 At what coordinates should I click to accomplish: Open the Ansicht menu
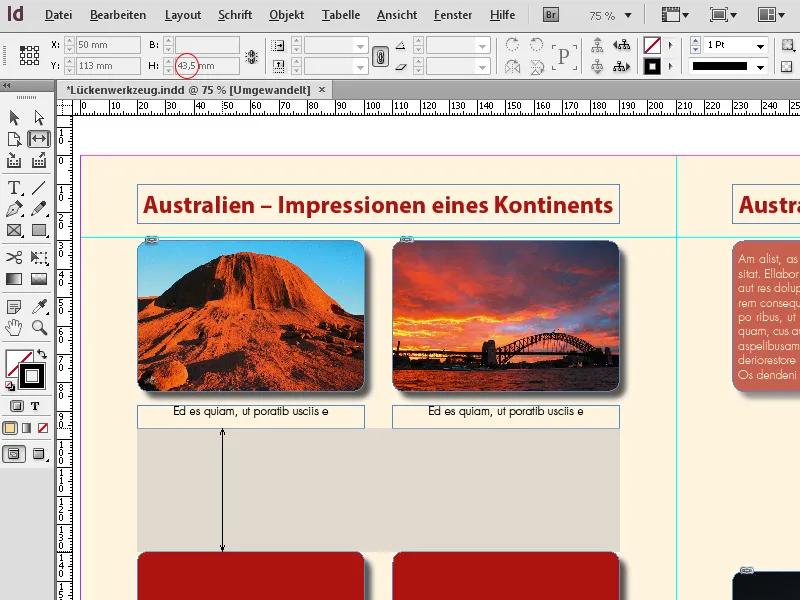pyautogui.click(x=396, y=15)
